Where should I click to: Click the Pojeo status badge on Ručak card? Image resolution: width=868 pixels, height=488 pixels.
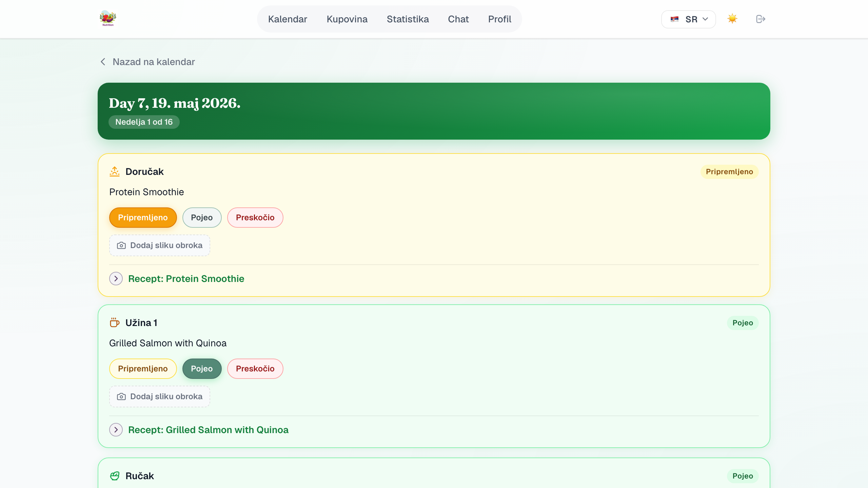click(743, 476)
